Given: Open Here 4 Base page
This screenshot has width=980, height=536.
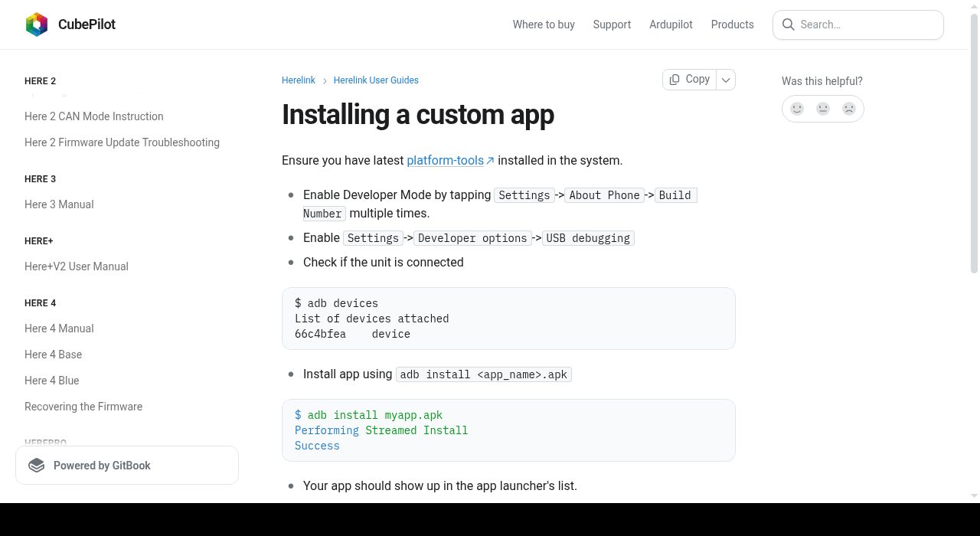Looking at the screenshot, I should tap(53, 355).
